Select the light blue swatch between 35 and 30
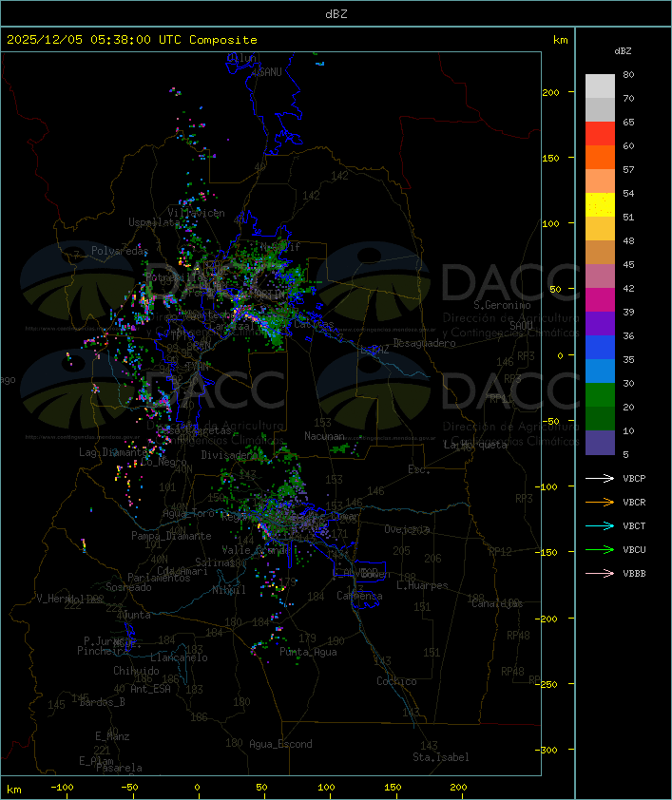The width and height of the screenshot is (672, 800). (600, 371)
